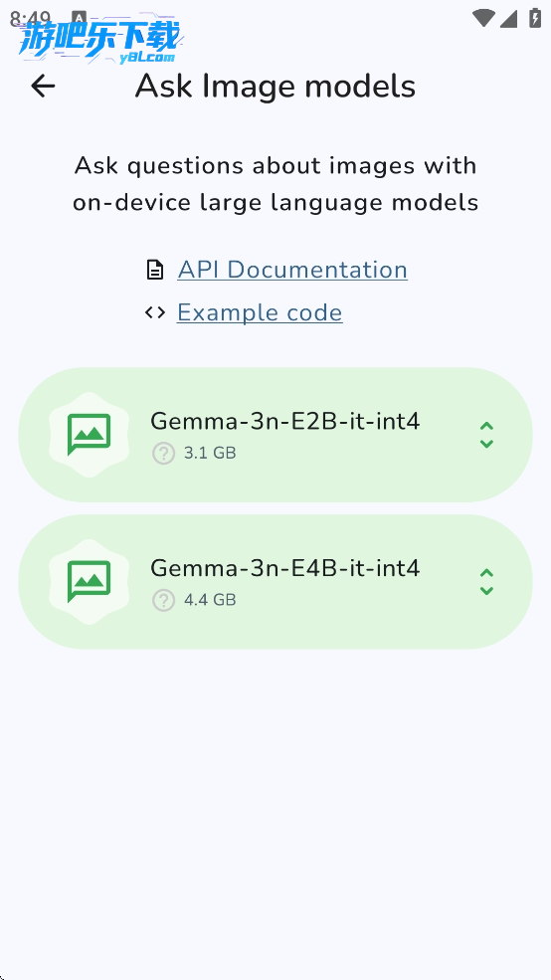The height and width of the screenshot is (980, 551).
Task: Tap the image chat icon for Gemma-3n-E4B
Action: pyautogui.click(x=89, y=582)
